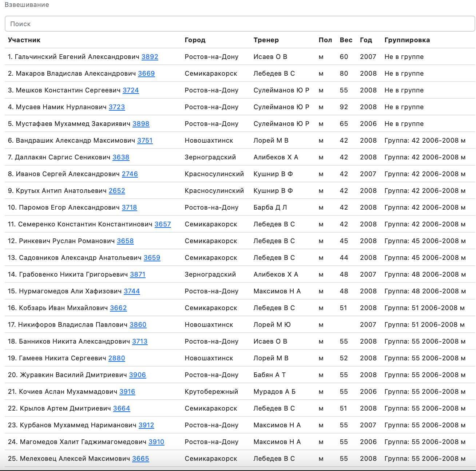Click the Поиск search field

(240, 24)
